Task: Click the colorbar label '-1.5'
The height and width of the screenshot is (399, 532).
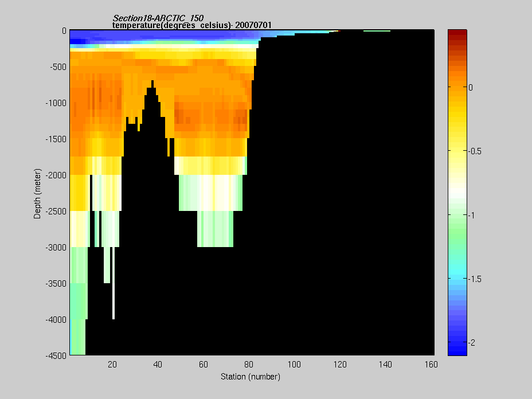Action: 475,279
